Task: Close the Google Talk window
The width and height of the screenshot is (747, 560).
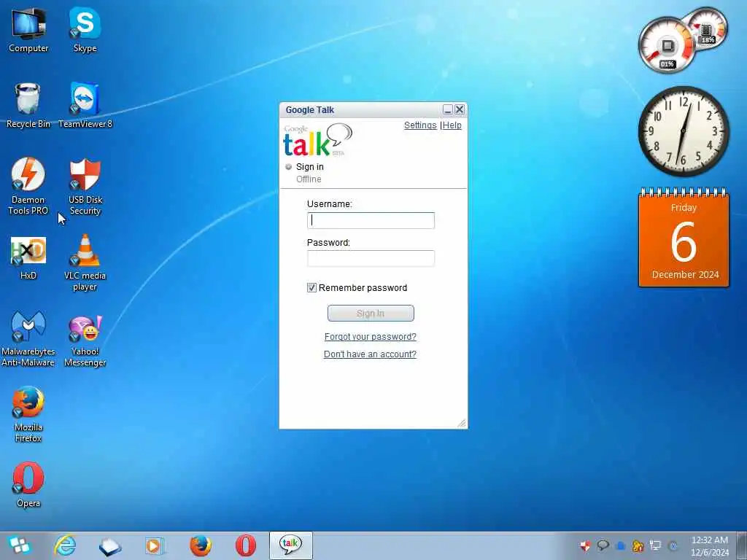Action: coord(460,109)
